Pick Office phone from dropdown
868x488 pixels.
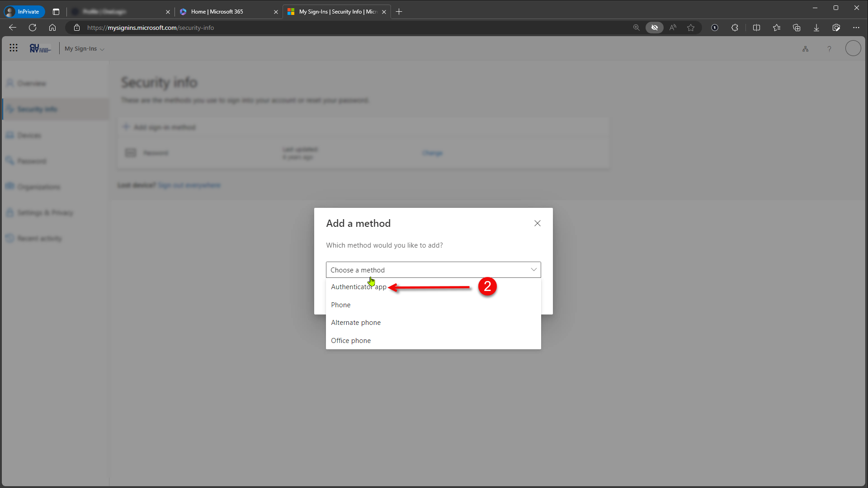point(351,341)
